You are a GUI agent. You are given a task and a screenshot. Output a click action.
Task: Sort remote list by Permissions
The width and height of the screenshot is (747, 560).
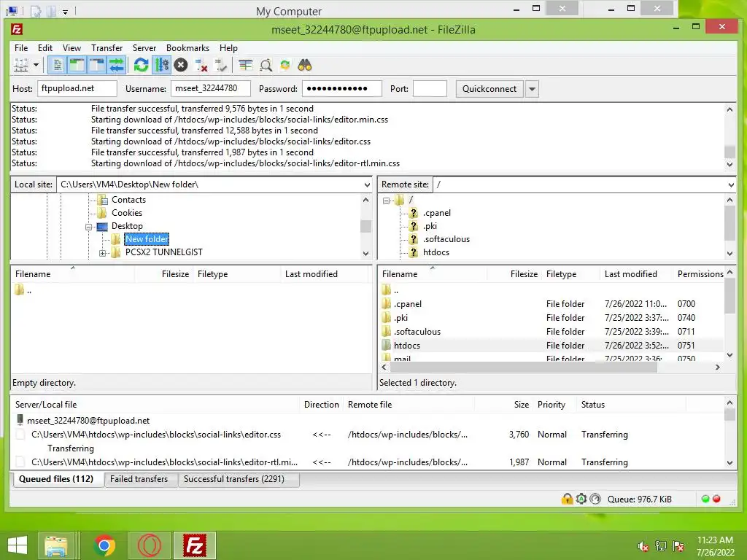[700, 274]
